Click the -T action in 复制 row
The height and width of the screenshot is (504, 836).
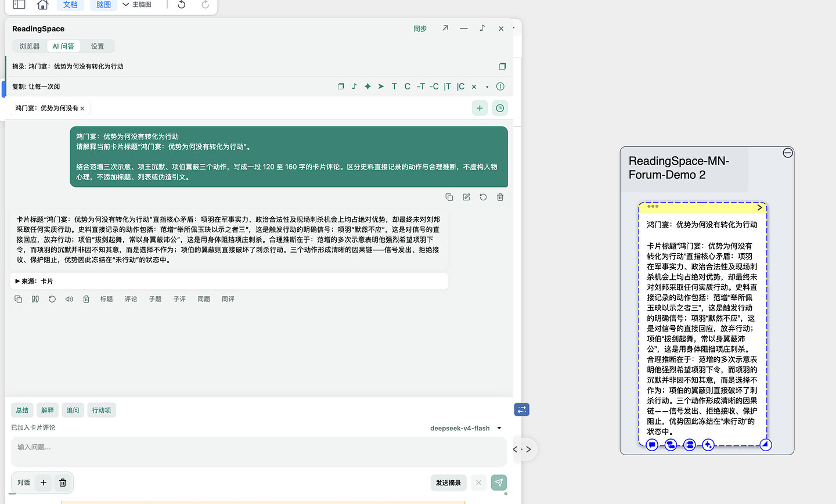(x=421, y=87)
